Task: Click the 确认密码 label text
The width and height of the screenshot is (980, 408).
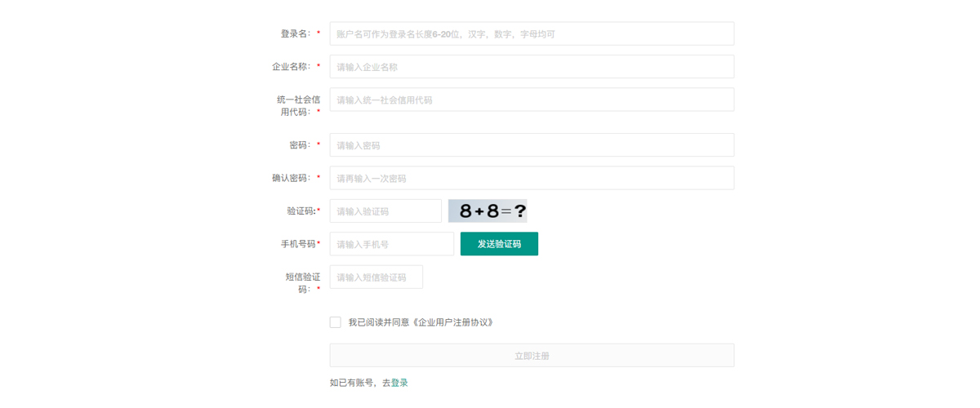Action: pos(291,178)
